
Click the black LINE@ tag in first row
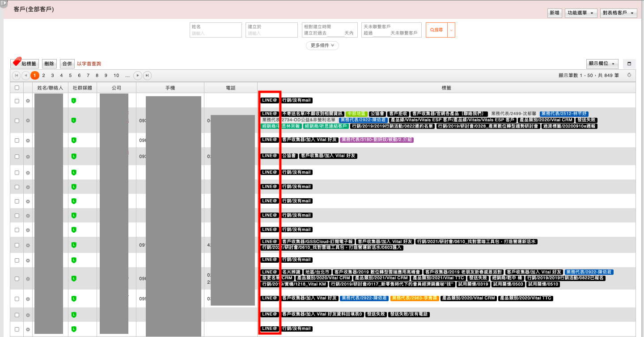pos(270,101)
